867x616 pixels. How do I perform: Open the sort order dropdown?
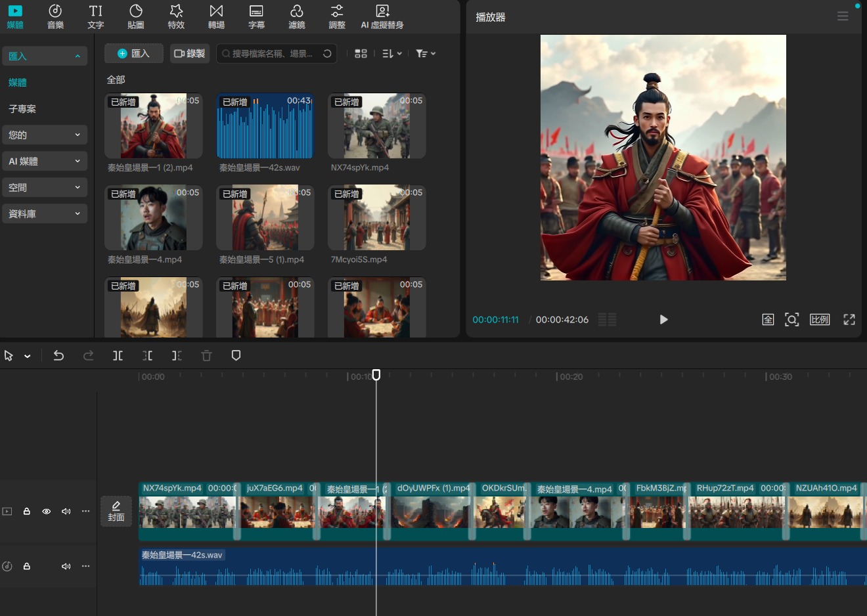(392, 54)
